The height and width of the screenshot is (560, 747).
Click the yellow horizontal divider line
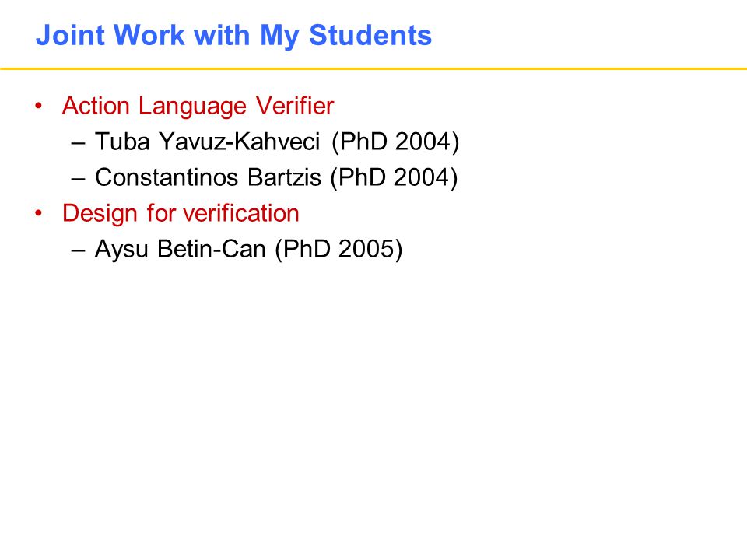(373, 69)
